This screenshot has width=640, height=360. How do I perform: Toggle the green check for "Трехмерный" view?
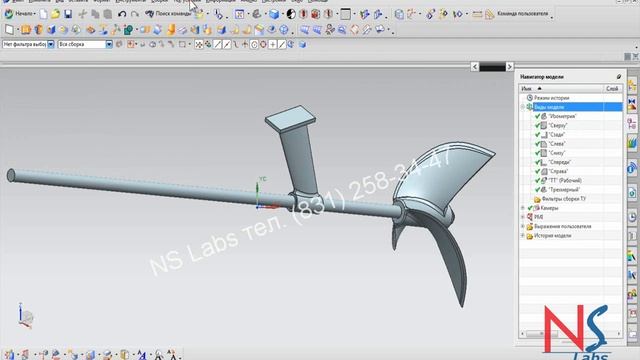(538, 190)
